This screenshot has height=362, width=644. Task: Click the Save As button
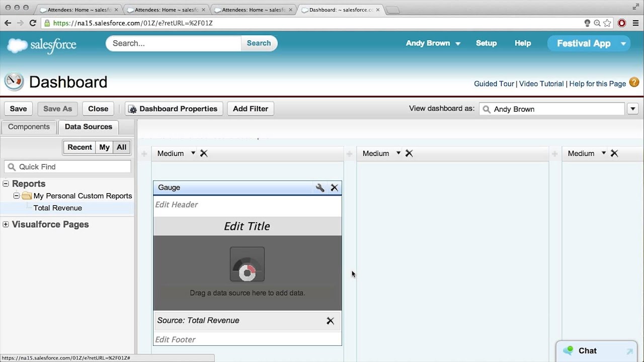57,109
